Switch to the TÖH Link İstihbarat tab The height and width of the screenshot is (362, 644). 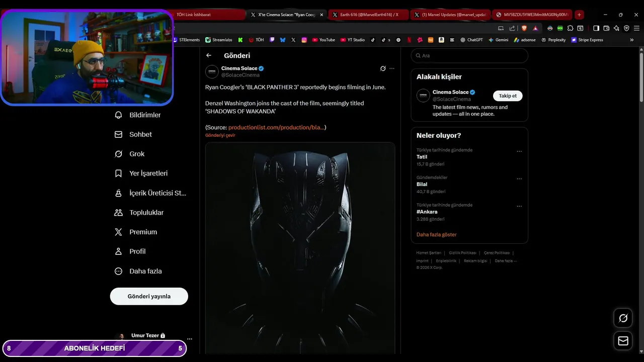(x=209, y=15)
